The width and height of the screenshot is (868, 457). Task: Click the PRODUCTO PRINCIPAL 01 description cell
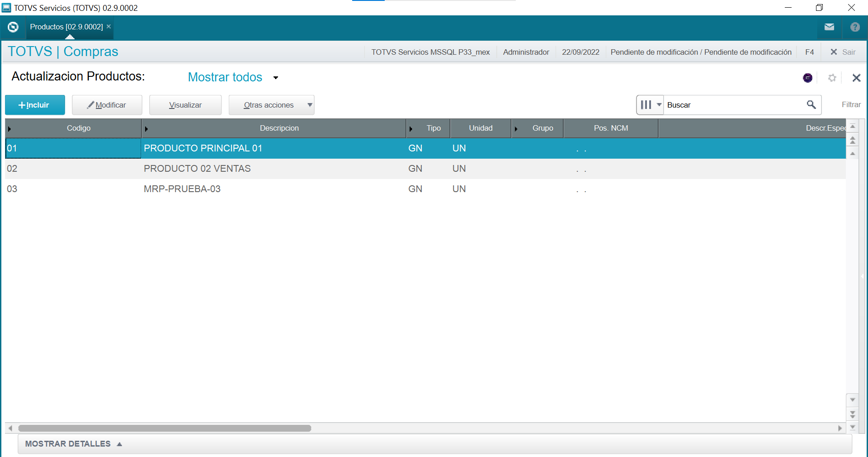pyautogui.click(x=274, y=148)
